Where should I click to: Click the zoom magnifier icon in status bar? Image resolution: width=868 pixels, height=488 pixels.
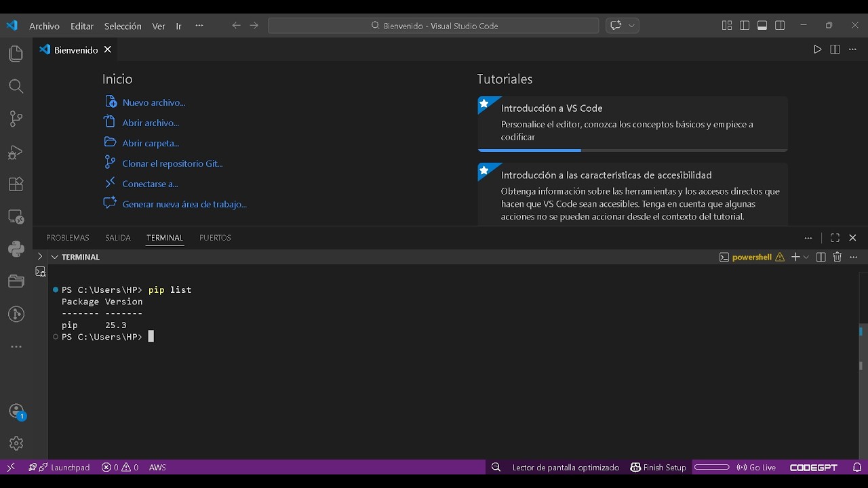coord(496,467)
